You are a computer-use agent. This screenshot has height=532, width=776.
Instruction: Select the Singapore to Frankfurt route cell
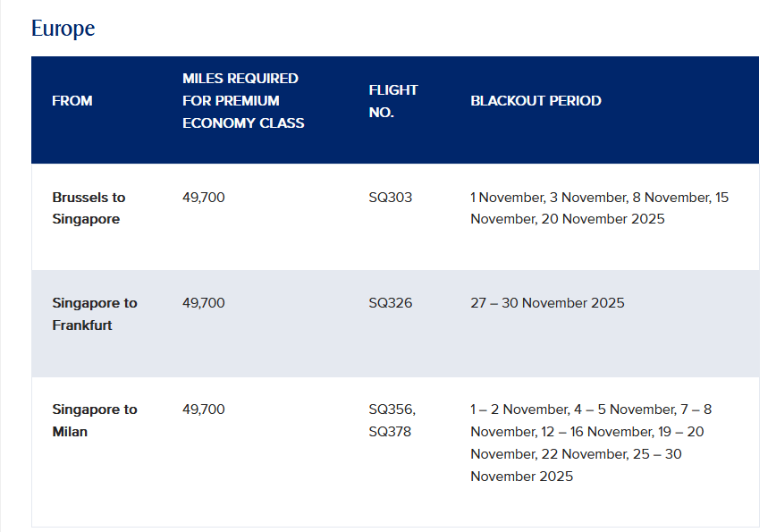pos(95,314)
